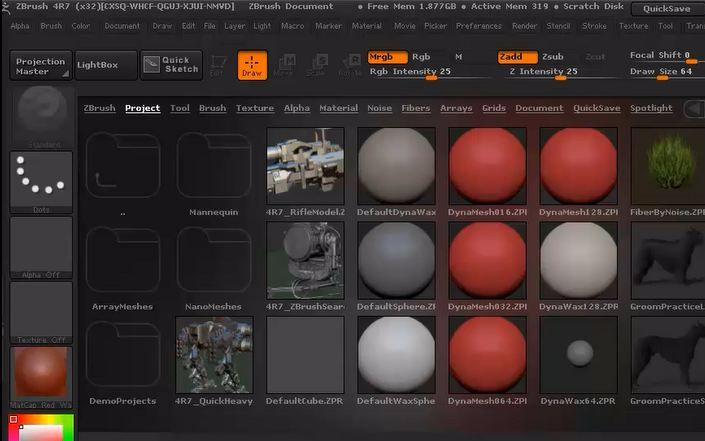The image size is (705, 441).
Task: Open the Projection Master
Action: pyautogui.click(x=40, y=65)
